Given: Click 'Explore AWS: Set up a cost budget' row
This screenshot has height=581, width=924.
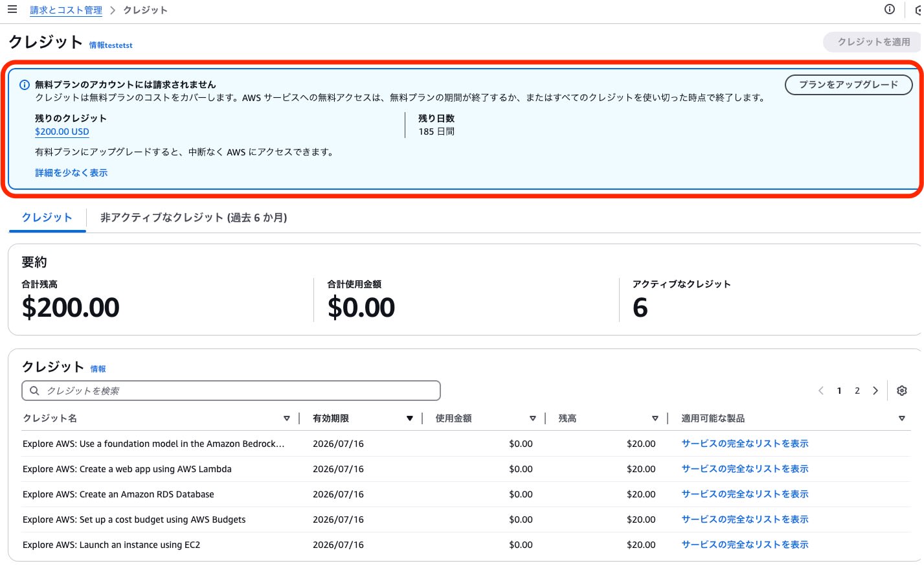Looking at the screenshot, I should (134, 519).
